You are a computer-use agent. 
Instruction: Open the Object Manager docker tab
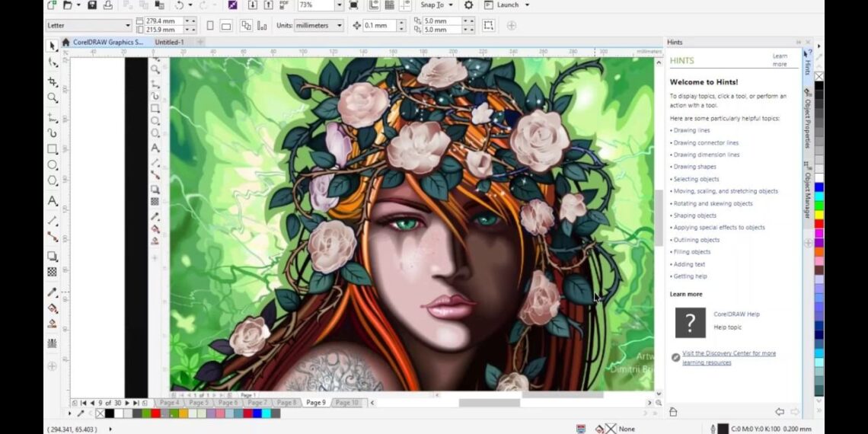pos(808,190)
